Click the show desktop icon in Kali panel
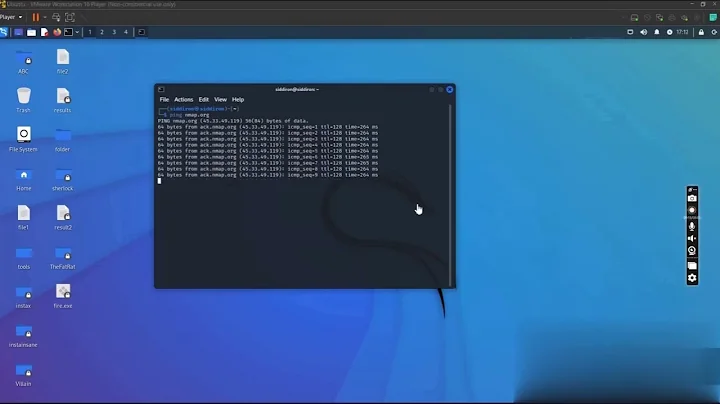Screen dimensions: 720x404 click(18, 32)
